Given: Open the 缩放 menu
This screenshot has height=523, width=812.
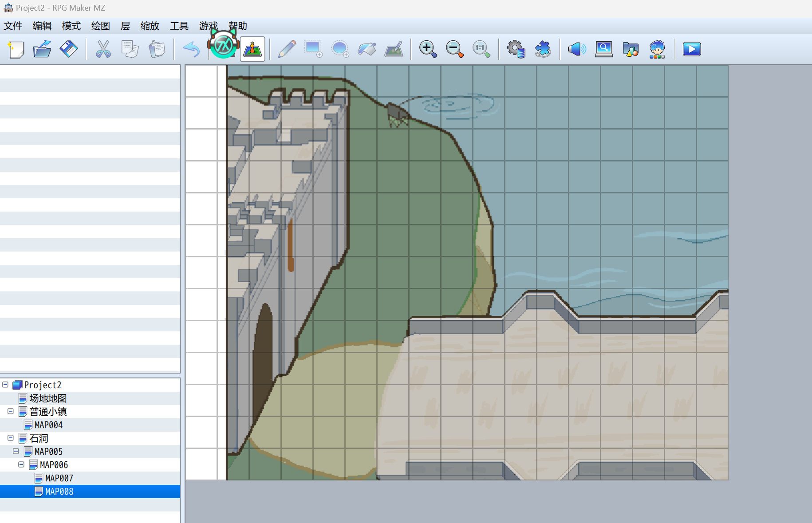Looking at the screenshot, I should tap(150, 26).
